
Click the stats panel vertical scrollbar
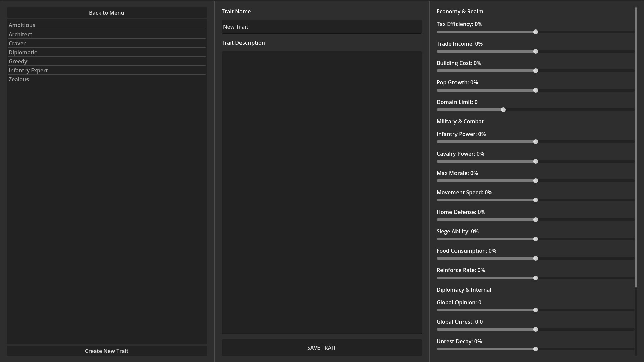tap(636, 147)
